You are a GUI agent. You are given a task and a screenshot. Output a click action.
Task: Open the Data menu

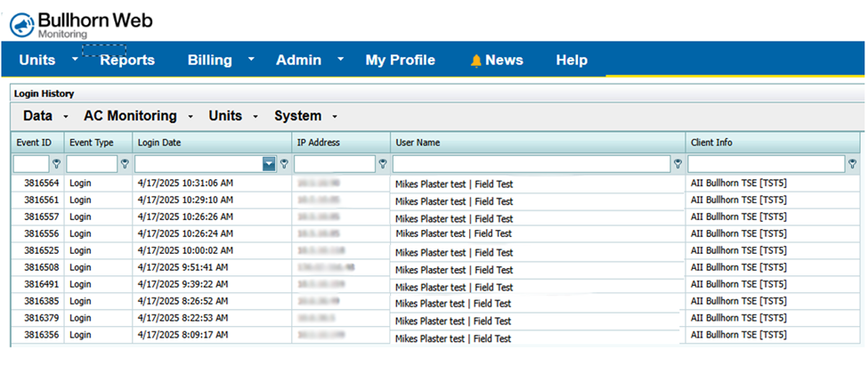pos(37,116)
